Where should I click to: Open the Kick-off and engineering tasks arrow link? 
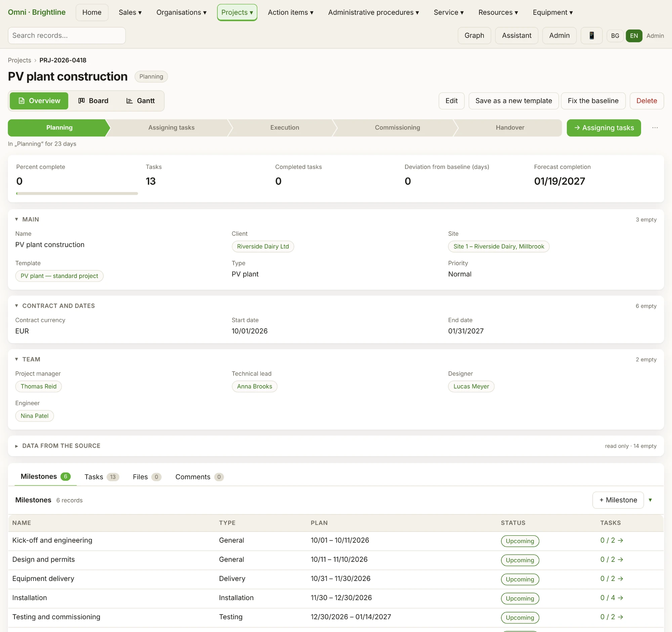click(x=612, y=540)
